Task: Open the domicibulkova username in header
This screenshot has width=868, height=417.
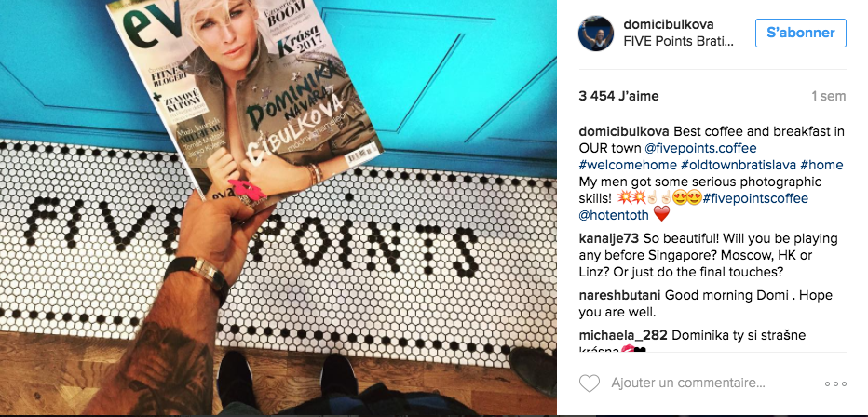Action: coord(668,24)
